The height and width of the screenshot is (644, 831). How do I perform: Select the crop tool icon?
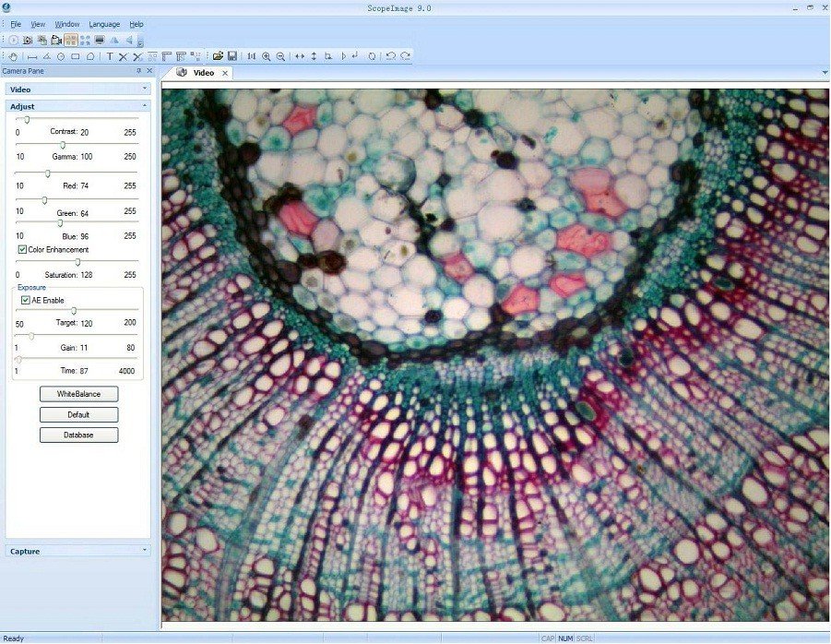click(x=328, y=56)
